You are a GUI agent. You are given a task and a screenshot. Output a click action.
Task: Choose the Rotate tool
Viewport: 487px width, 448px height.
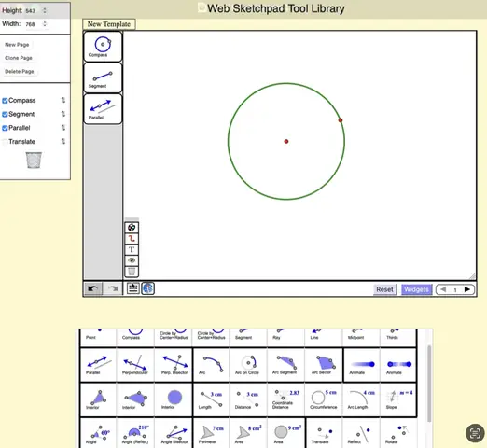(398, 433)
